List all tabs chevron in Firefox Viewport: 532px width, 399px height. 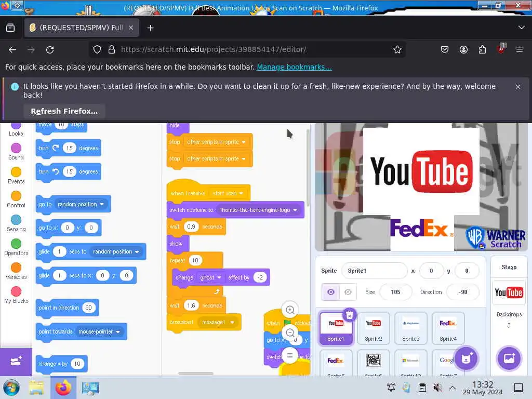tap(522, 28)
